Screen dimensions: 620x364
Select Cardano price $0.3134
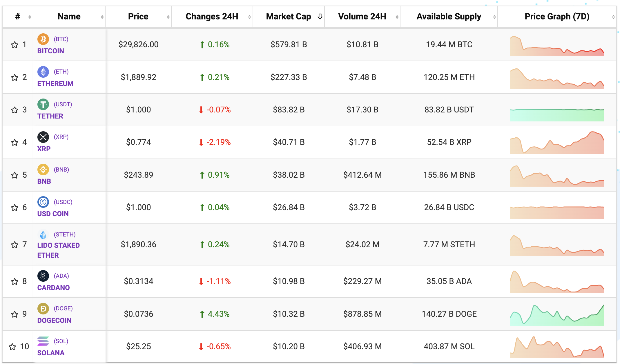click(139, 281)
